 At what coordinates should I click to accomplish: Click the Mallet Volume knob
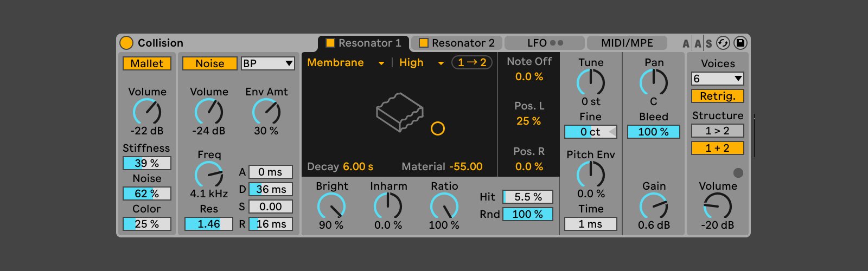click(147, 112)
